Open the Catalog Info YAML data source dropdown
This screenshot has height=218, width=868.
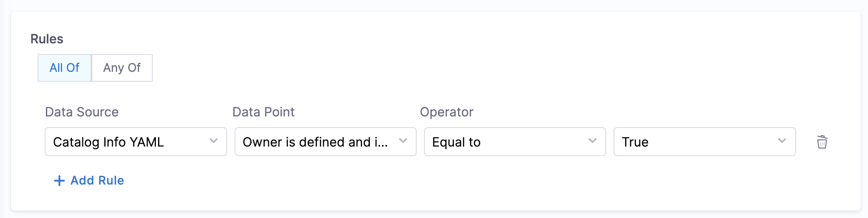point(136,142)
